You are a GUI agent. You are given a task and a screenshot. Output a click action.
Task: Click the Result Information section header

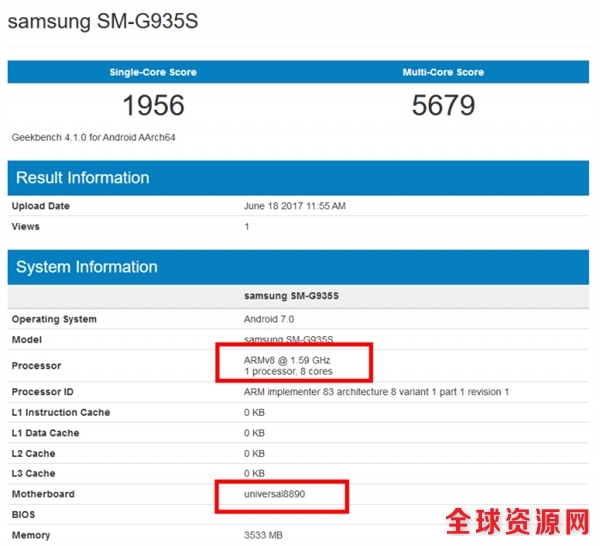coord(83,178)
